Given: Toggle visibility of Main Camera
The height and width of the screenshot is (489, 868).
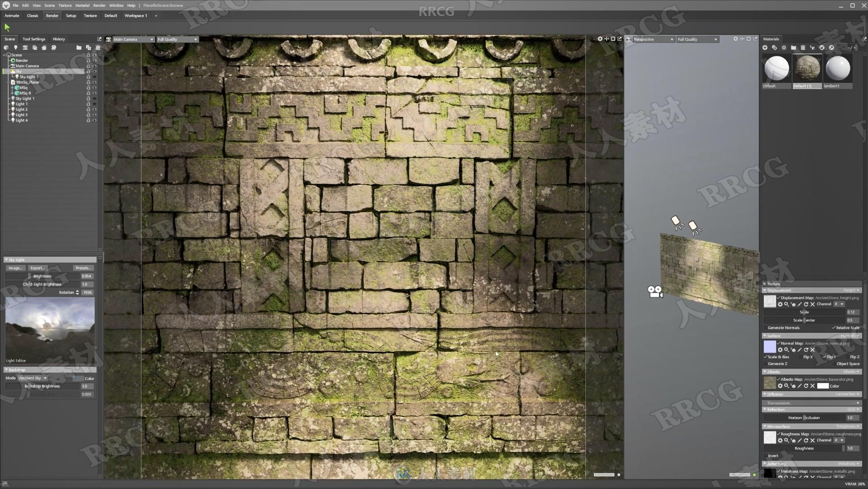Looking at the screenshot, I should click(95, 66).
